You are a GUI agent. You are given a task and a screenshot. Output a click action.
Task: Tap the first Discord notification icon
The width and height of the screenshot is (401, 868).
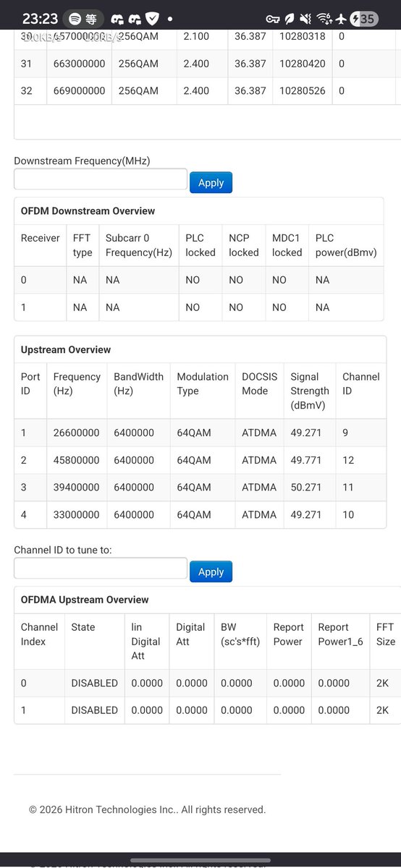[x=117, y=19]
